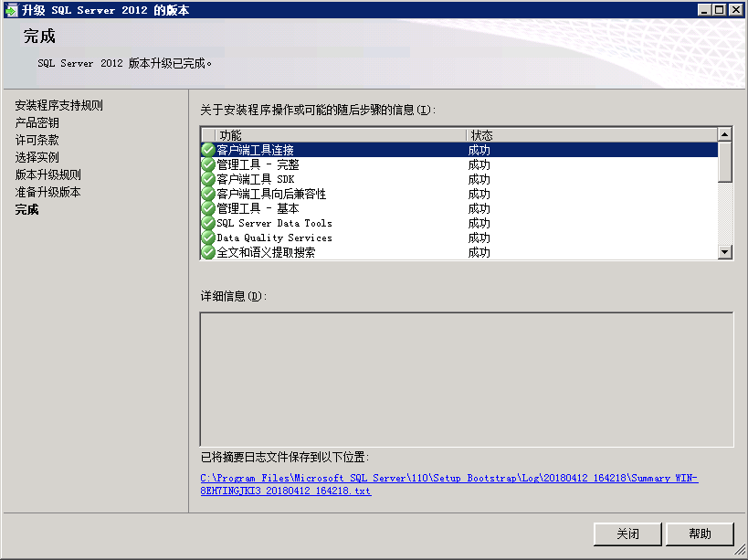Minimize the SQL Server 2012 upgrade window
This screenshot has width=748, height=560.
(x=703, y=10)
